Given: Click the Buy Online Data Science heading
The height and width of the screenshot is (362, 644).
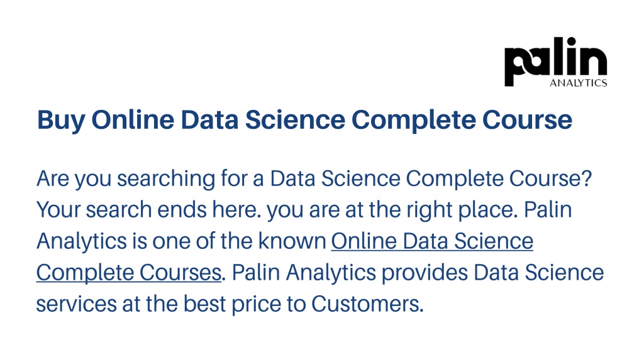Looking at the screenshot, I should tap(304, 120).
